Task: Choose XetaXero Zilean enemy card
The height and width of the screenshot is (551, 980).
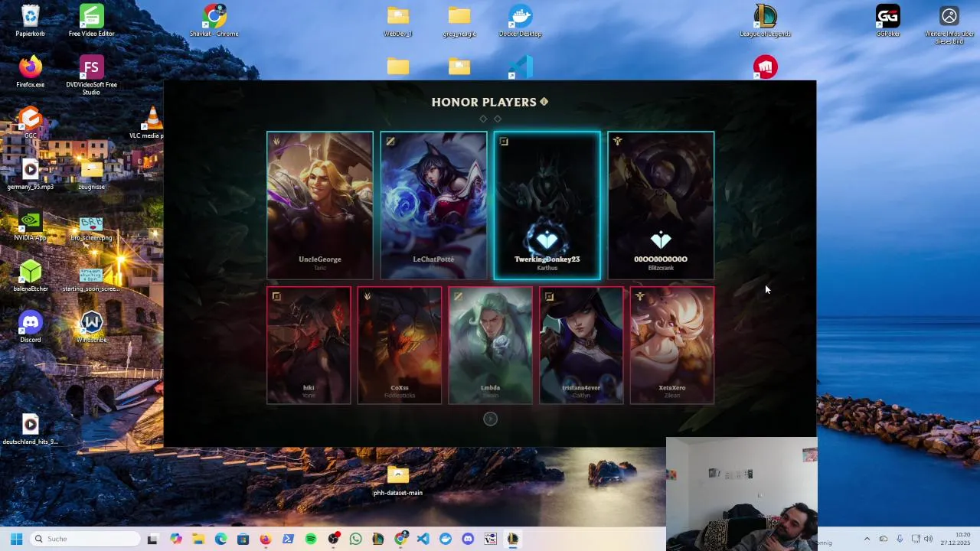Action: (672, 345)
